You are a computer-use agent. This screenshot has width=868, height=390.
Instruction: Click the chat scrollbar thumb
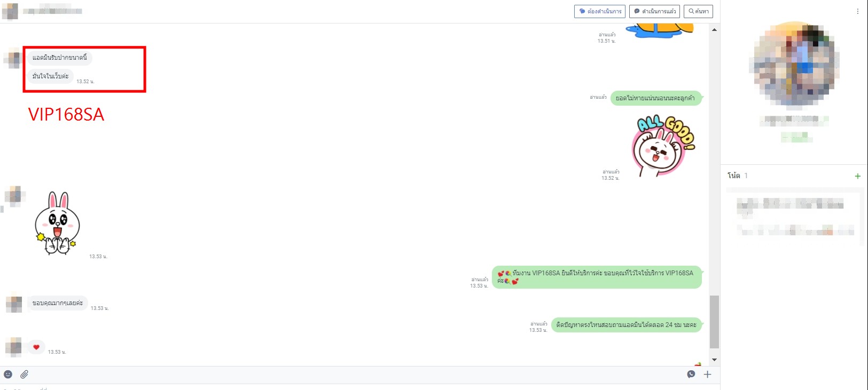coord(714,322)
